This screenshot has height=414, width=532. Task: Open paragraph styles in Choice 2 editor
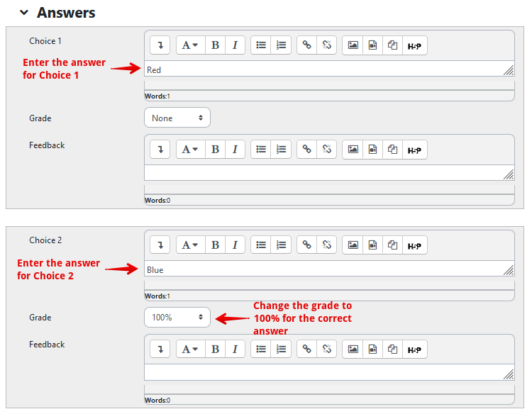pyautogui.click(x=191, y=245)
